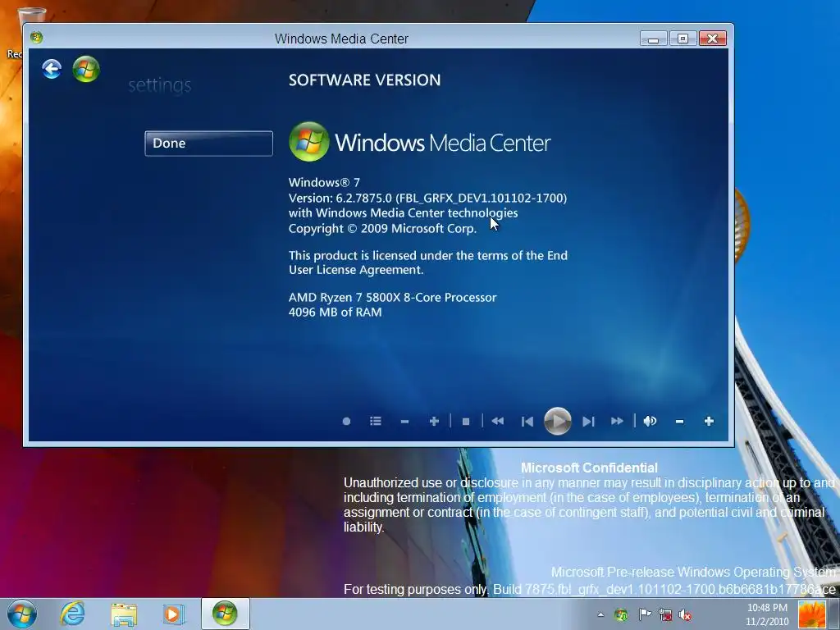Click the Stop button
Viewport: 840px width, 630px height.
[x=466, y=422]
